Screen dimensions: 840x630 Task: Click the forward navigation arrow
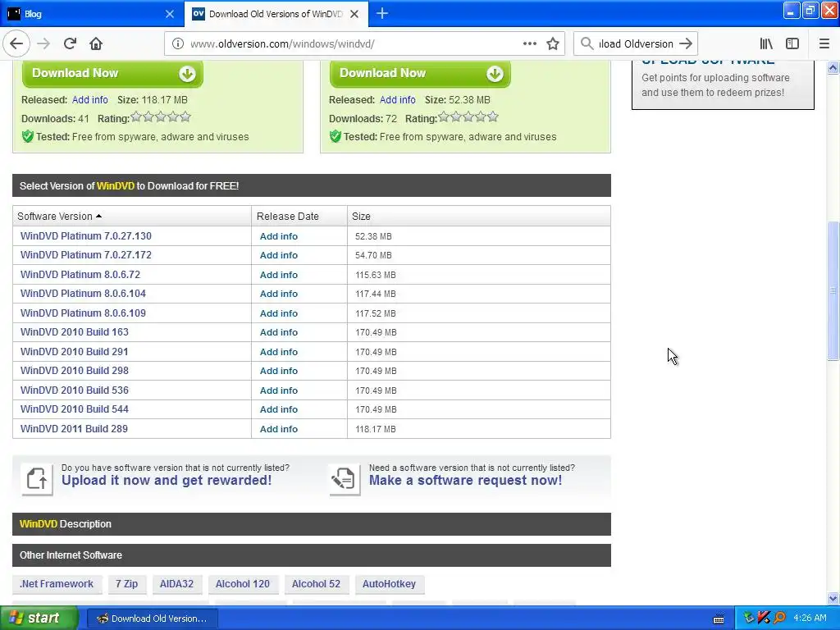pos(43,44)
